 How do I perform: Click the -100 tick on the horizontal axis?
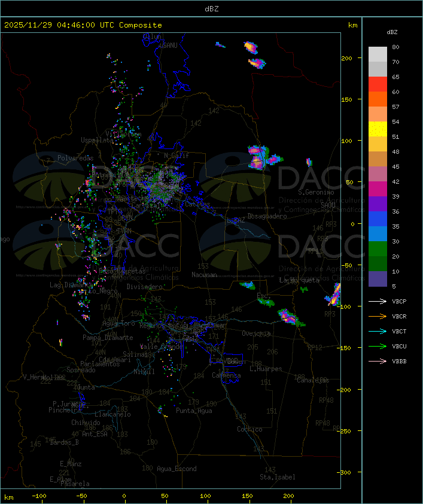click(39, 496)
